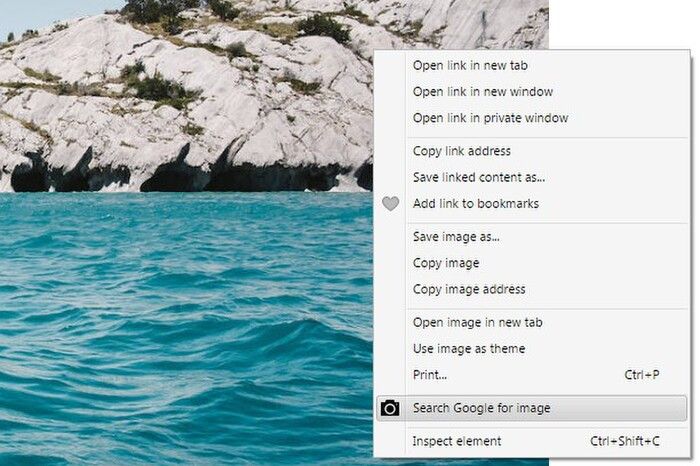Select Use image as theme

pyautogui.click(x=469, y=348)
